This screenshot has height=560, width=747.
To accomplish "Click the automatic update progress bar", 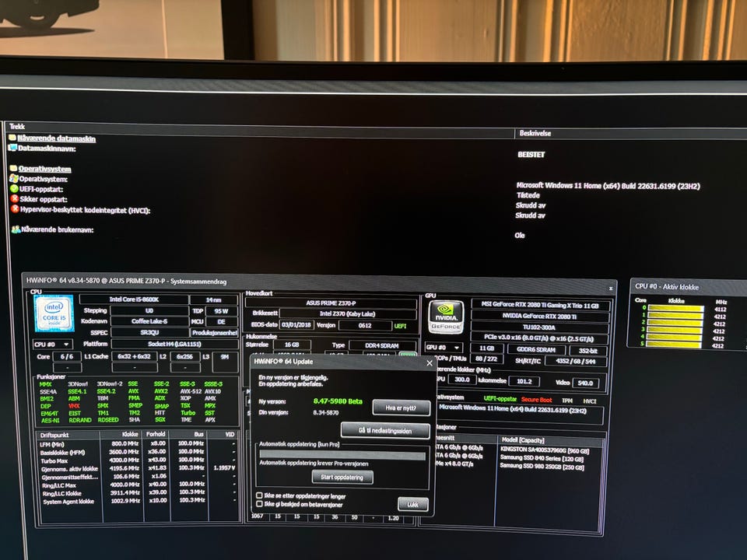I will 342,455.
